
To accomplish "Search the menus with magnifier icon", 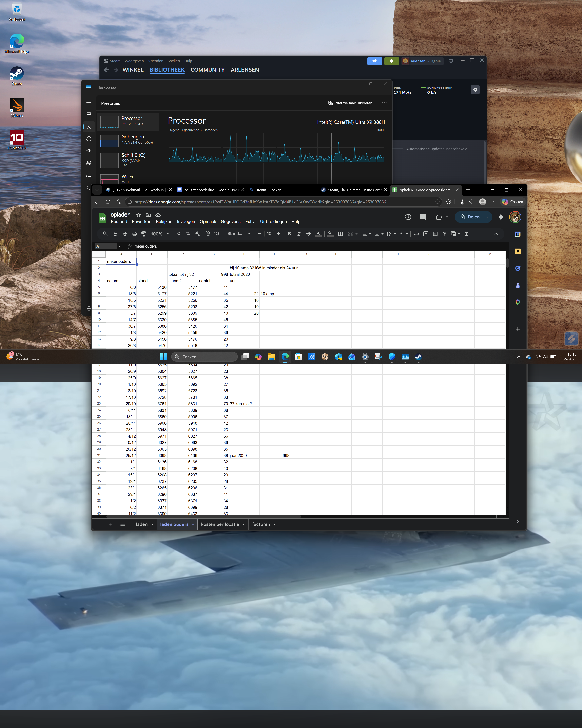I will [x=105, y=234].
